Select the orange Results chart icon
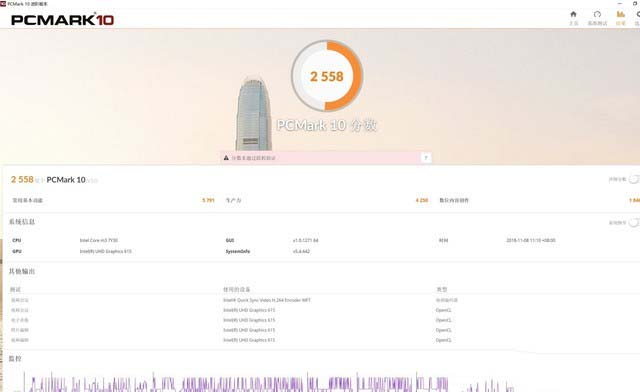This screenshot has height=392, width=640. 621,14
